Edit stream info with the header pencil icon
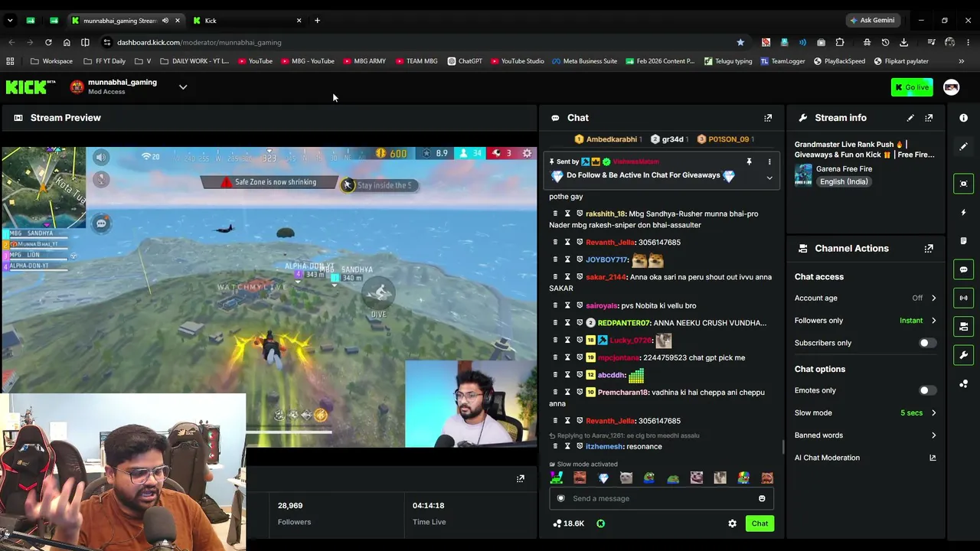 coord(910,118)
